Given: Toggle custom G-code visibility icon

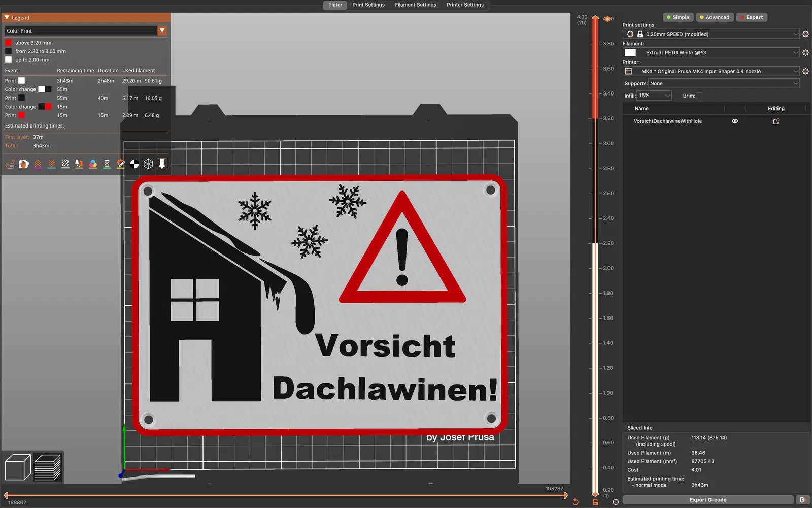Looking at the screenshot, I should coord(121,164).
